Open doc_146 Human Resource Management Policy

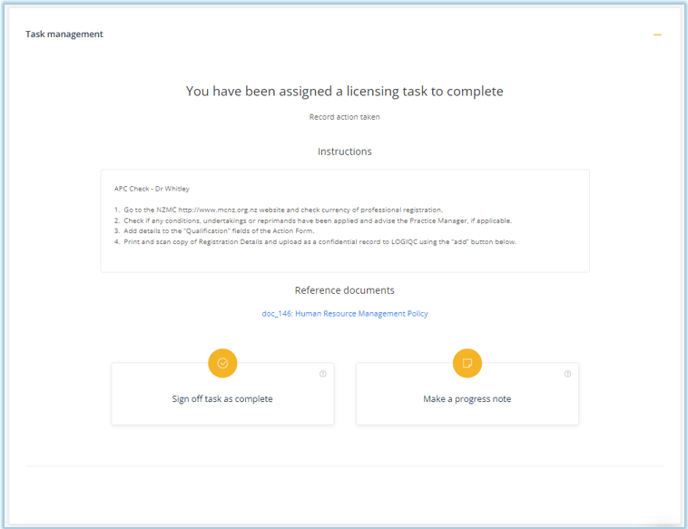pos(345,314)
